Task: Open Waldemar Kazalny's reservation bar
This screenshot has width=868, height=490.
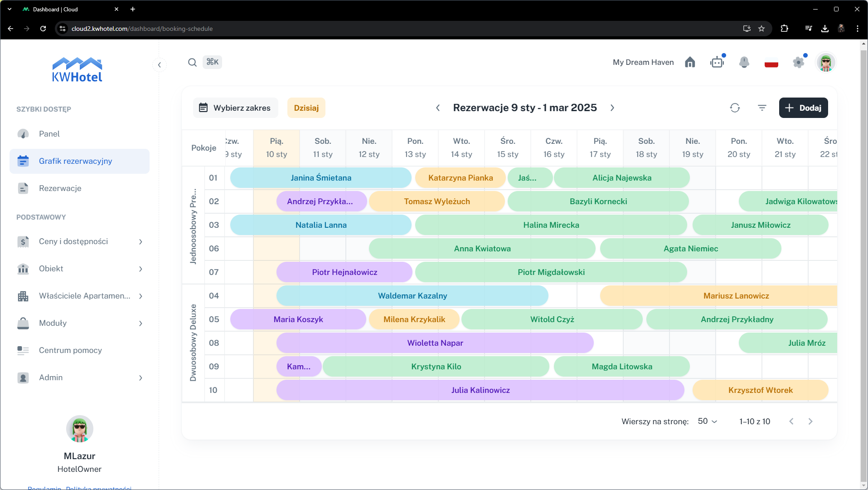Action: coord(412,296)
